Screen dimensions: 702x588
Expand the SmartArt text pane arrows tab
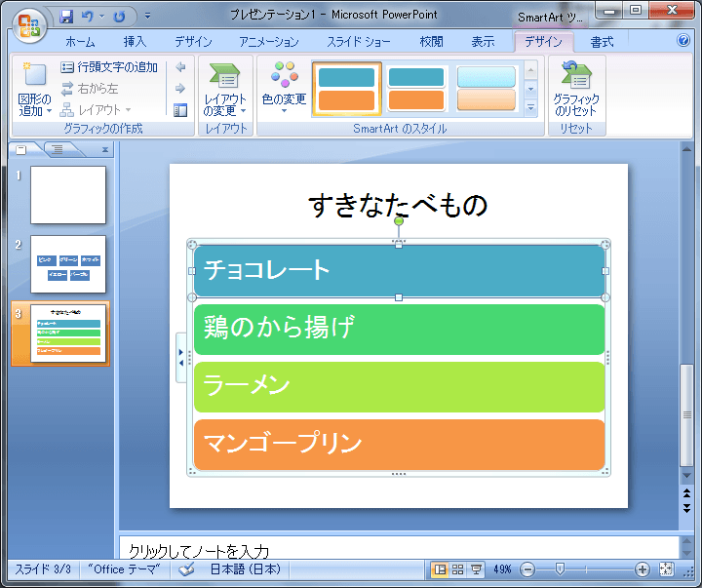(181, 358)
